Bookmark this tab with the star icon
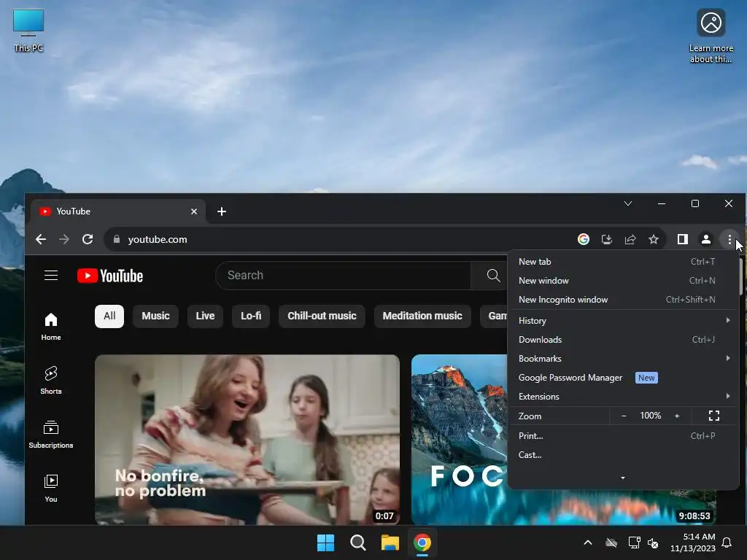 654,239
